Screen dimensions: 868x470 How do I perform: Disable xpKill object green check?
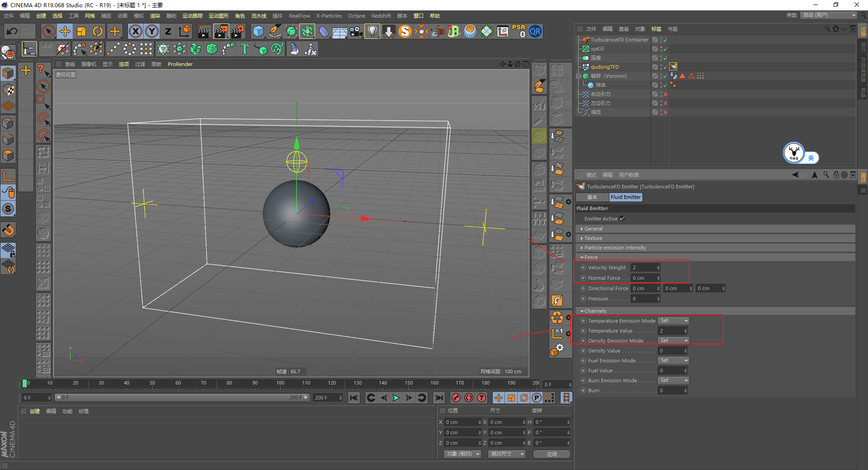tap(665, 49)
